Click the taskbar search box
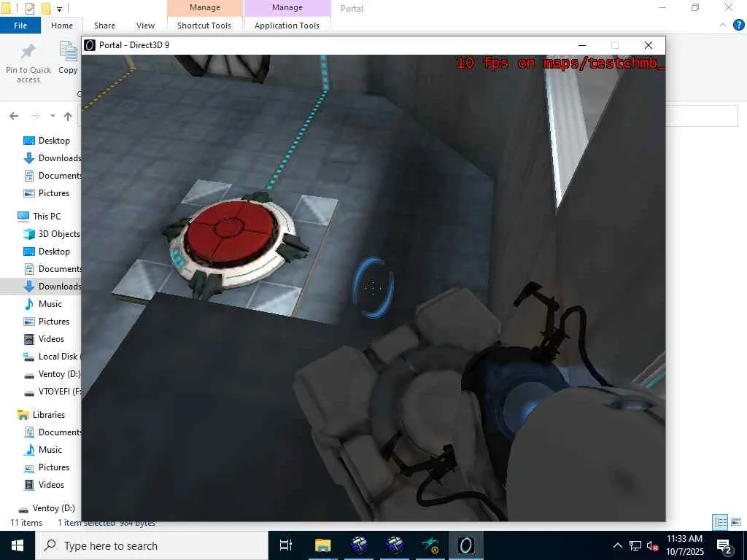747x560 pixels. (x=152, y=545)
